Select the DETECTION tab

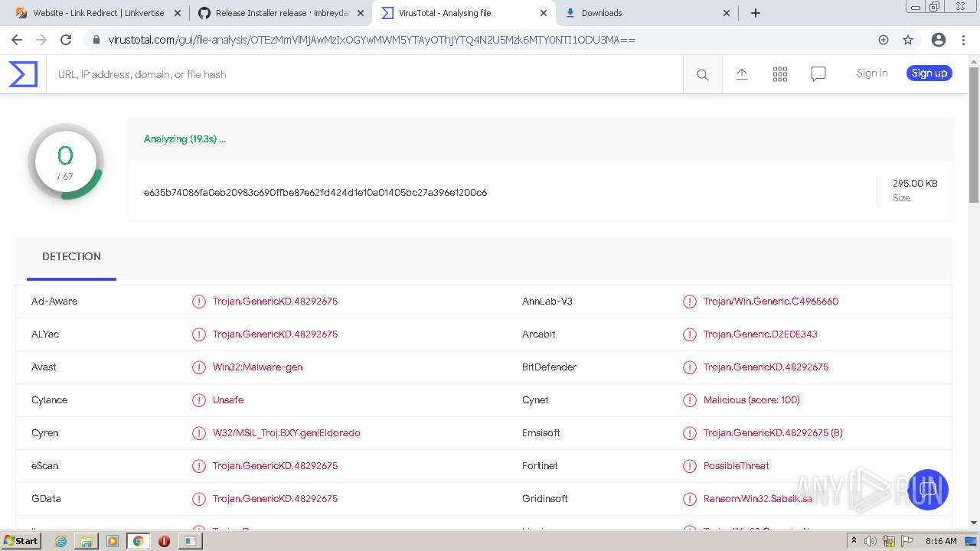(71, 256)
